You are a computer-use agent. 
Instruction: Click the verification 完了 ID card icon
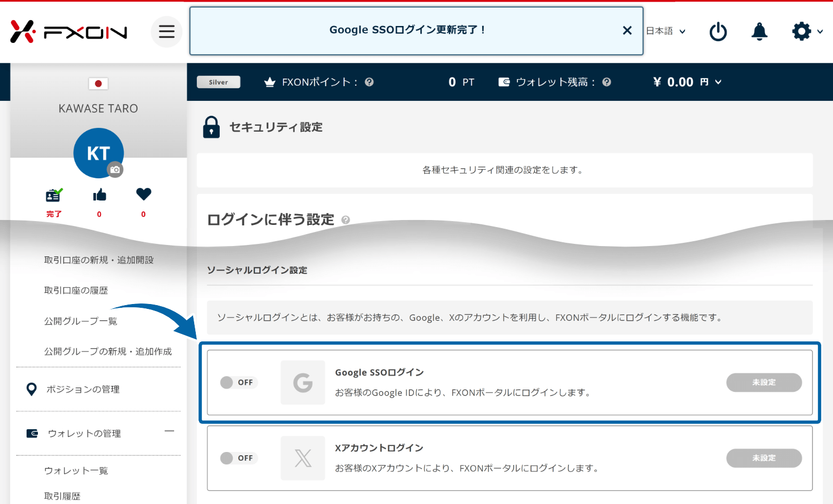54,195
